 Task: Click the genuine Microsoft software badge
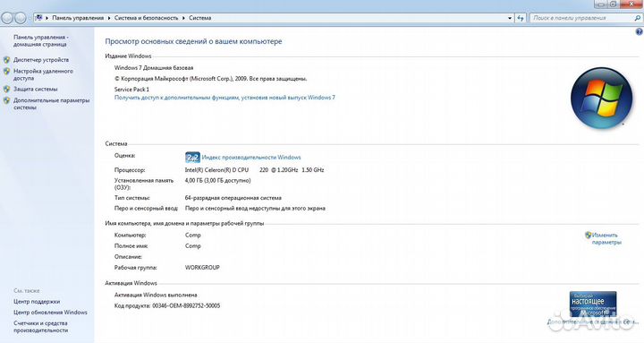(x=593, y=304)
